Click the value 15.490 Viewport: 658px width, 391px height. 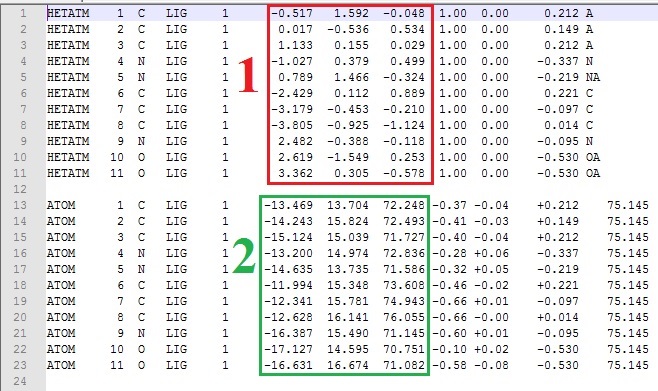(348, 333)
